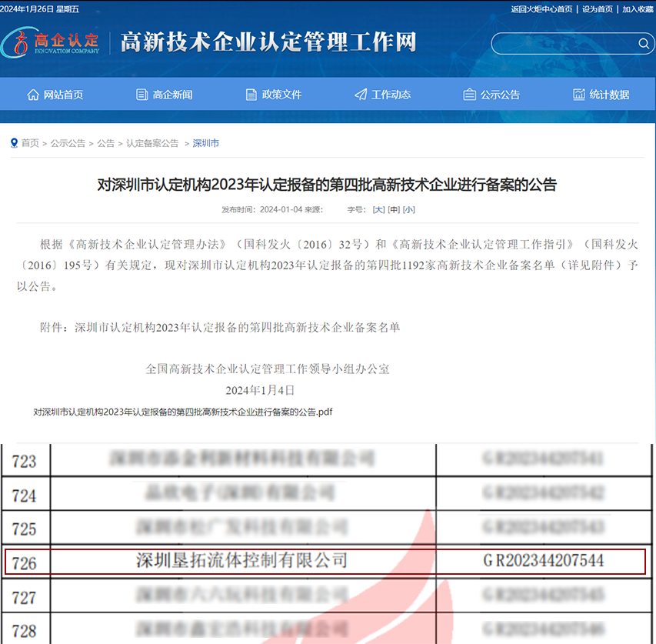
Task: Click the chart icon beside 统计数据
Action: pos(579,95)
